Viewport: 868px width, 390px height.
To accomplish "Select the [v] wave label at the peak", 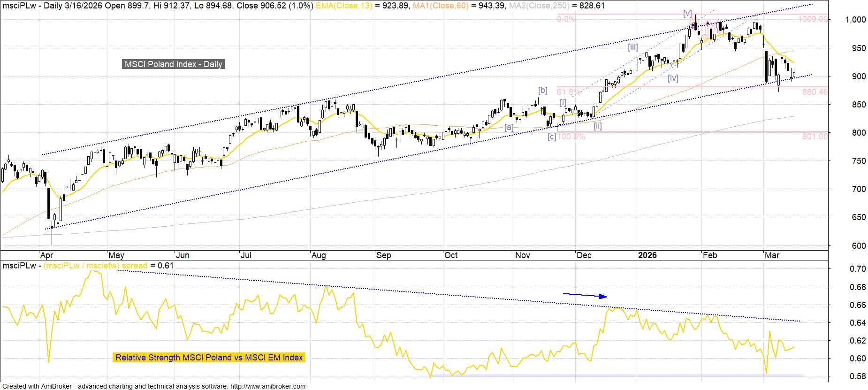I will click(688, 13).
